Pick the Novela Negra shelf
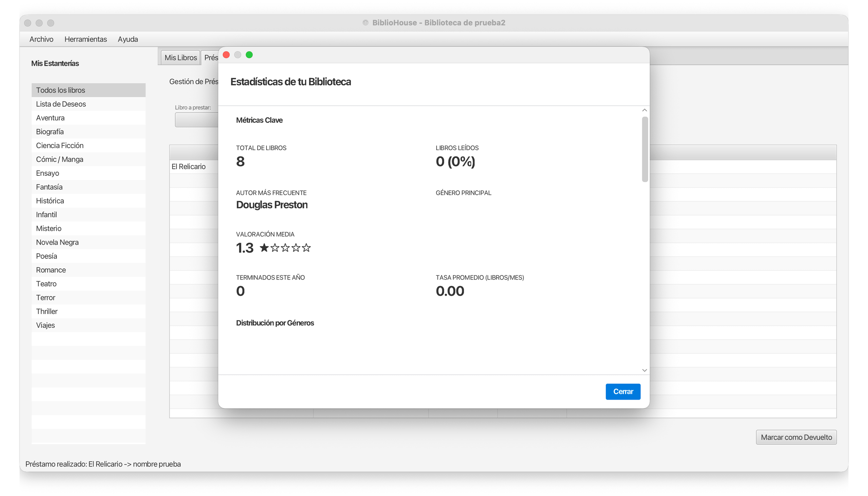This screenshot has width=868, height=496. (x=57, y=242)
